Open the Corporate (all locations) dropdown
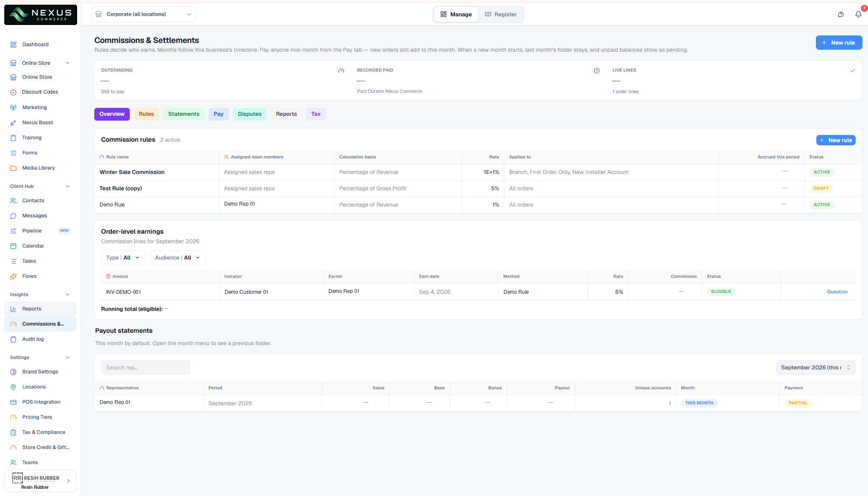868x496 pixels. click(144, 14)
